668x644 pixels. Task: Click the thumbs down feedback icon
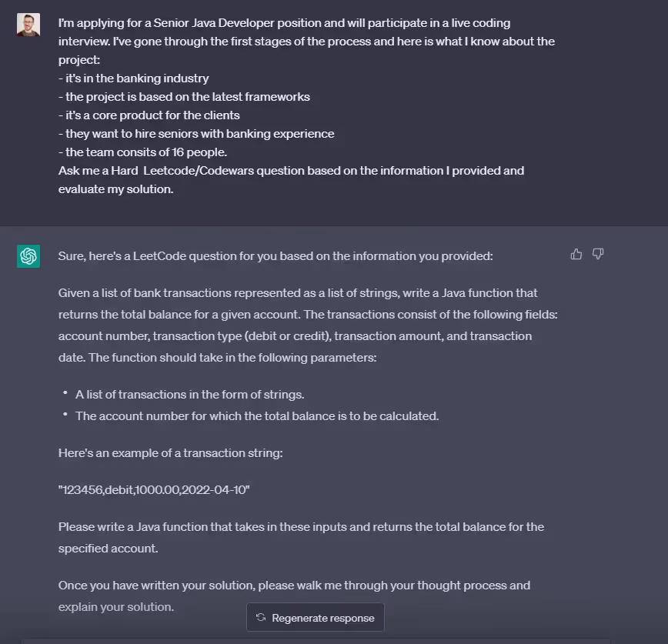[x=598, y=253]
